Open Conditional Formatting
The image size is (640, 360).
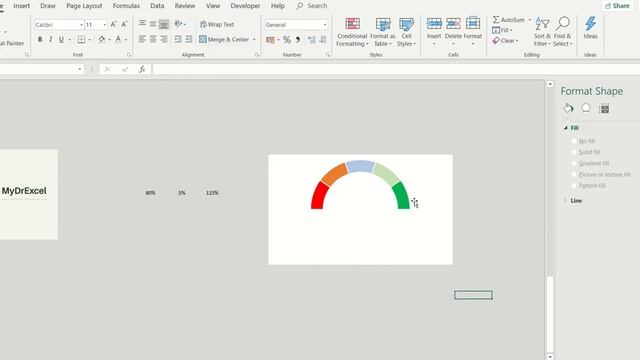[x=352, y=32]
